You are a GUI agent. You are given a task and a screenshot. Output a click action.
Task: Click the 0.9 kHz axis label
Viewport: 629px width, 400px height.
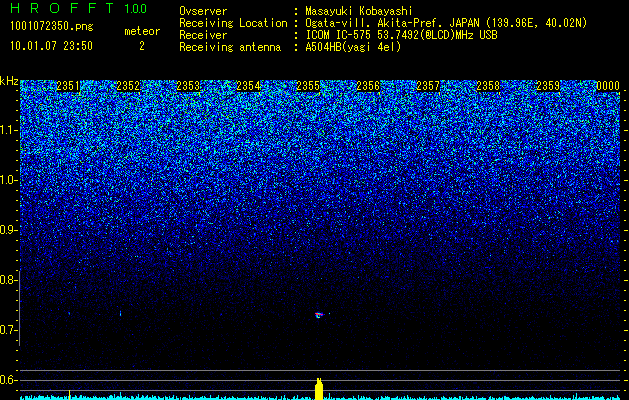[x=8, y=230]
